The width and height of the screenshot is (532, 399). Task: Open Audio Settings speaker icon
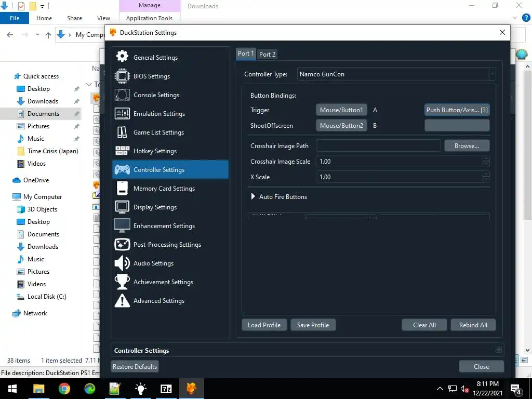[122, 263]
